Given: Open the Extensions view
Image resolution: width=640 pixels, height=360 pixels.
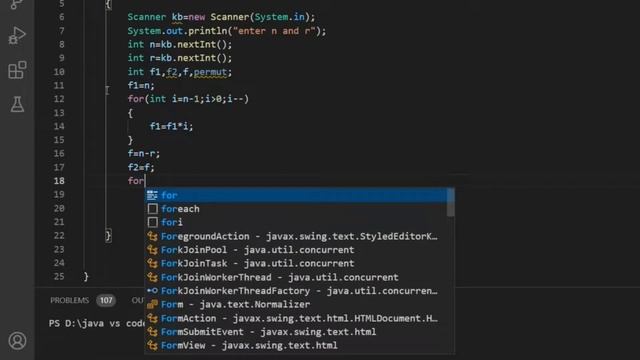Looking at the screenshot, I should click(17, 70).
